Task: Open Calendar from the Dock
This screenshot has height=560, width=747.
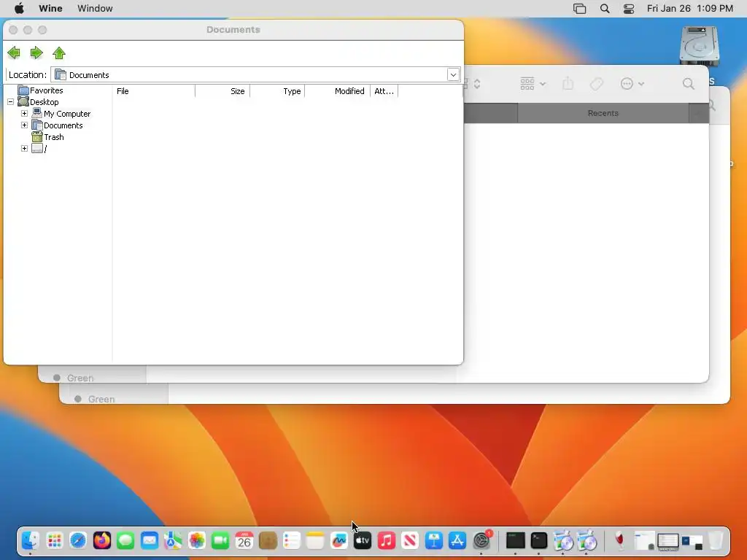Action: pos(244,541)
